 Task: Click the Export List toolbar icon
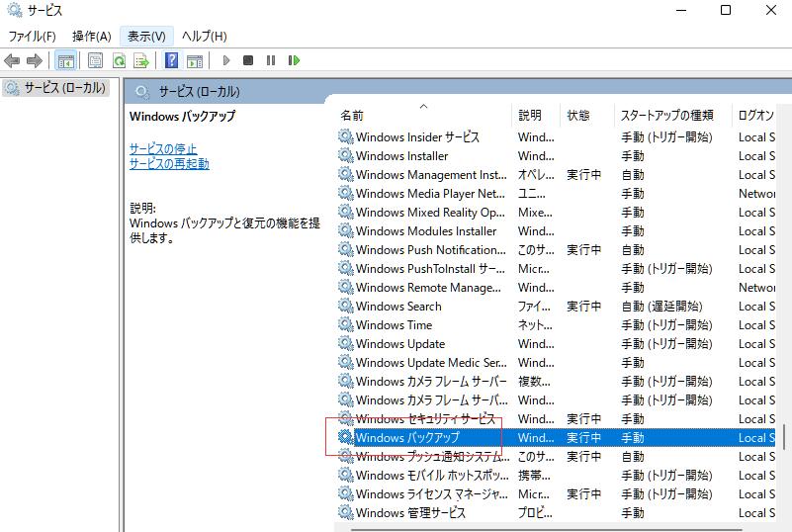(141, 61)
